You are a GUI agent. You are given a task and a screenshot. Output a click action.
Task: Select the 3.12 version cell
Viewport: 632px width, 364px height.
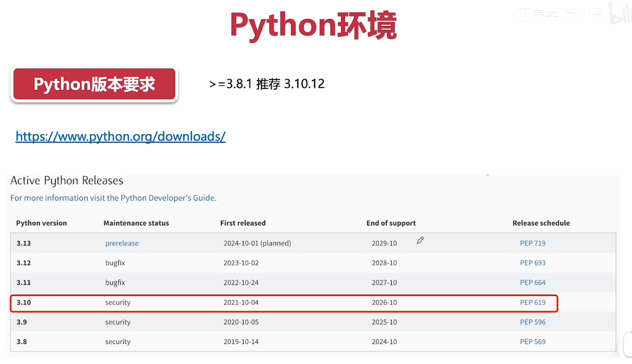(x=24, y=263)
